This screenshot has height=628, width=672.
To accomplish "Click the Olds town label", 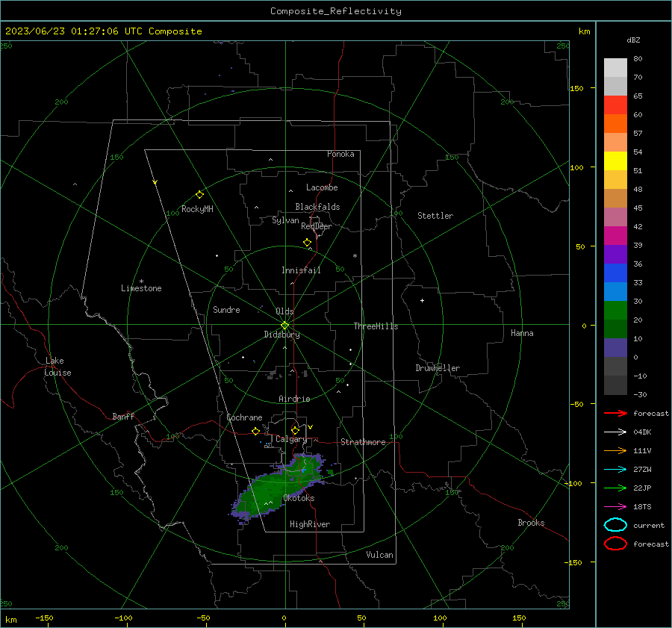I will [284, 311].
